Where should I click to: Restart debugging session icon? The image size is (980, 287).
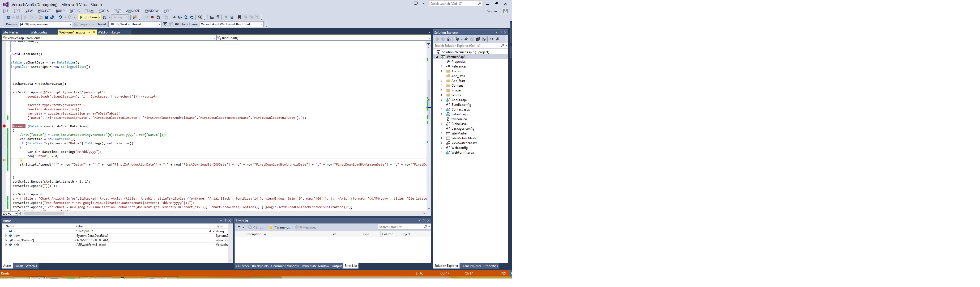click(158, 18)
